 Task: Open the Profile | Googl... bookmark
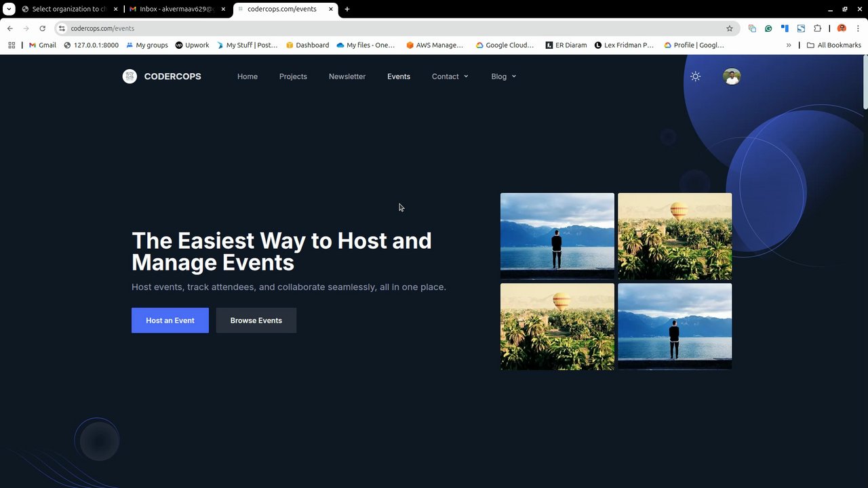(694, 45)
